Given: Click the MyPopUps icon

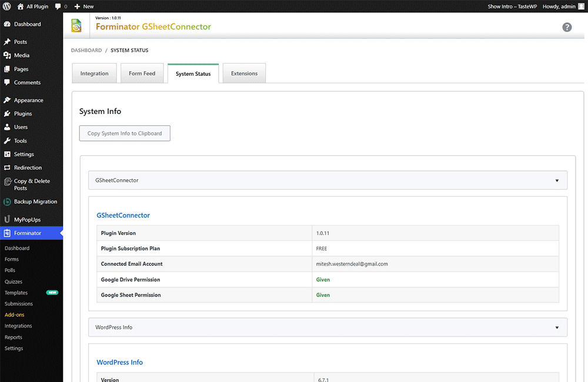Looking at the screenshot, I should (7, 219).
